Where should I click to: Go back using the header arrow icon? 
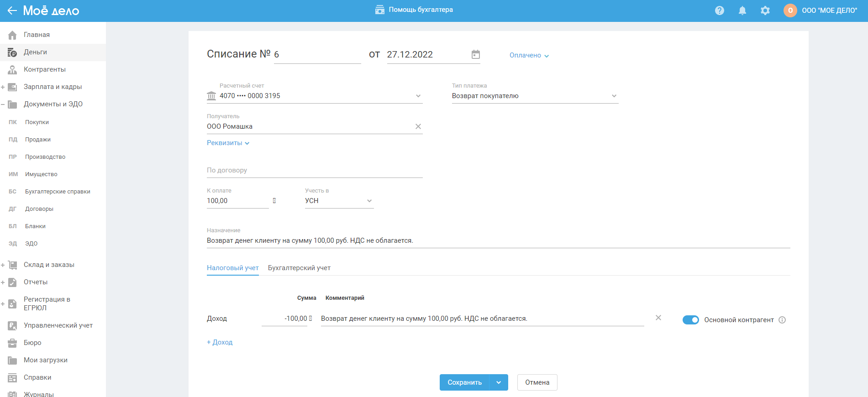tap(12, 10)
